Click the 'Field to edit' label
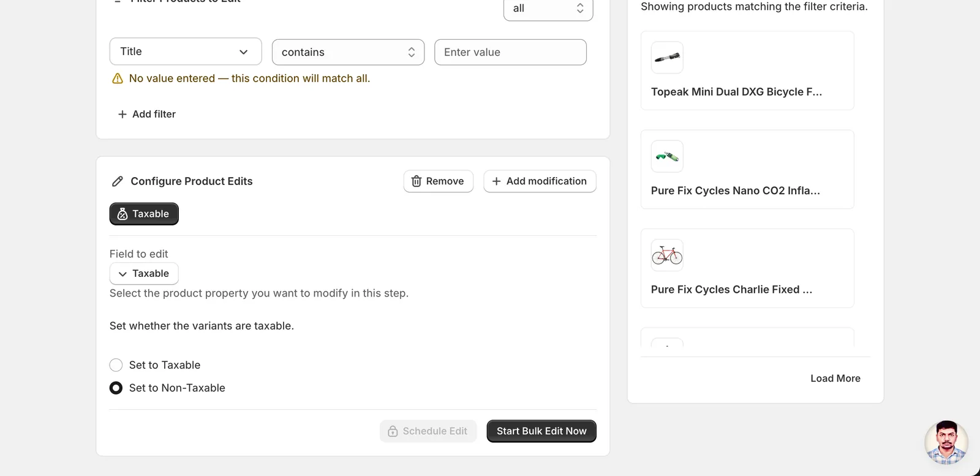Viewport: 980px width, 476px height. click(x=138, y=254)
